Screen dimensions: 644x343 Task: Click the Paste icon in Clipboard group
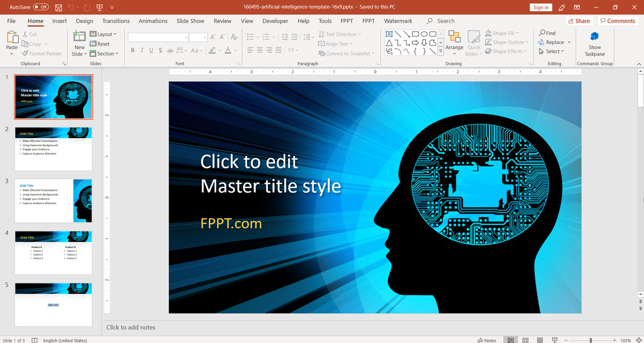pos(12,38)
